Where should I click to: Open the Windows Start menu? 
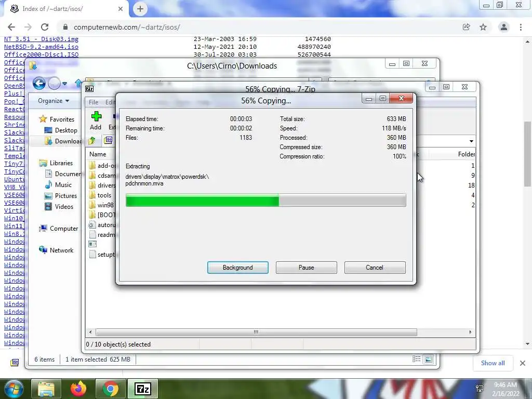(14, 389)
